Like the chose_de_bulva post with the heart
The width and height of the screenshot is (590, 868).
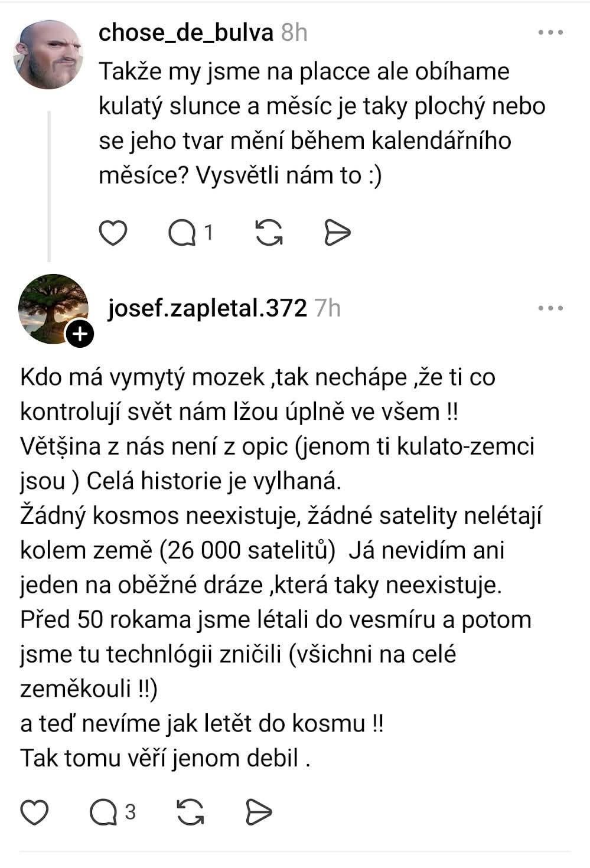coord(113,233)
